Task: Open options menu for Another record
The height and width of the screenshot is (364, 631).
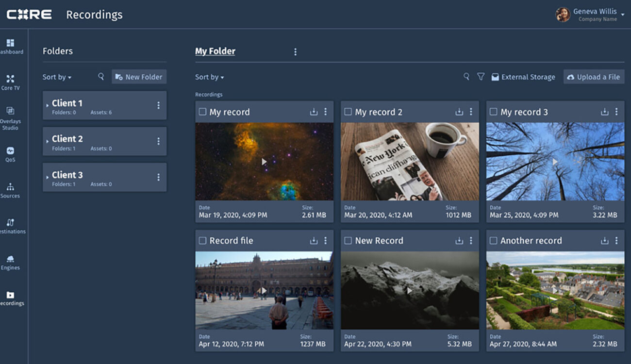Action: pyautogui.click(x=616, y=240)
